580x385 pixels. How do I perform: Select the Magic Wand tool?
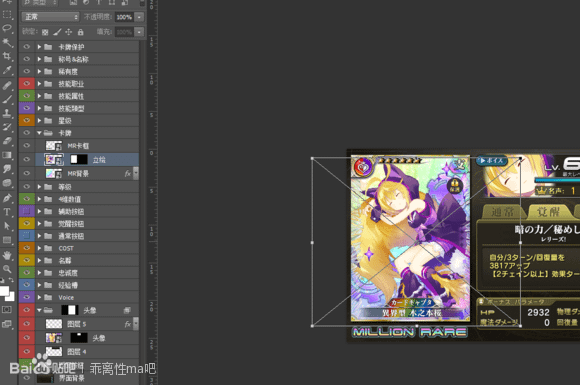(x=7, y=42)
